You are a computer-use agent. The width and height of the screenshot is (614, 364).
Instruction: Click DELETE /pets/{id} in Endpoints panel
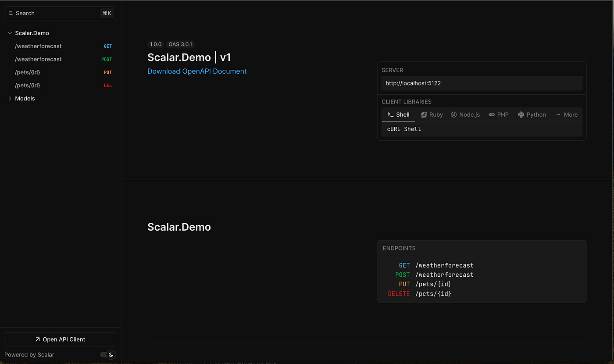pos(420,293)
